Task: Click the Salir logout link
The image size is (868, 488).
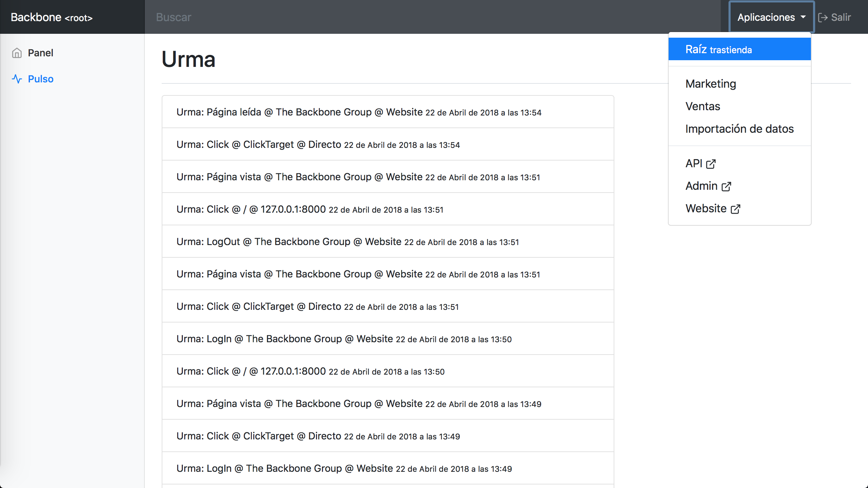Action: [x=841, y=17]
